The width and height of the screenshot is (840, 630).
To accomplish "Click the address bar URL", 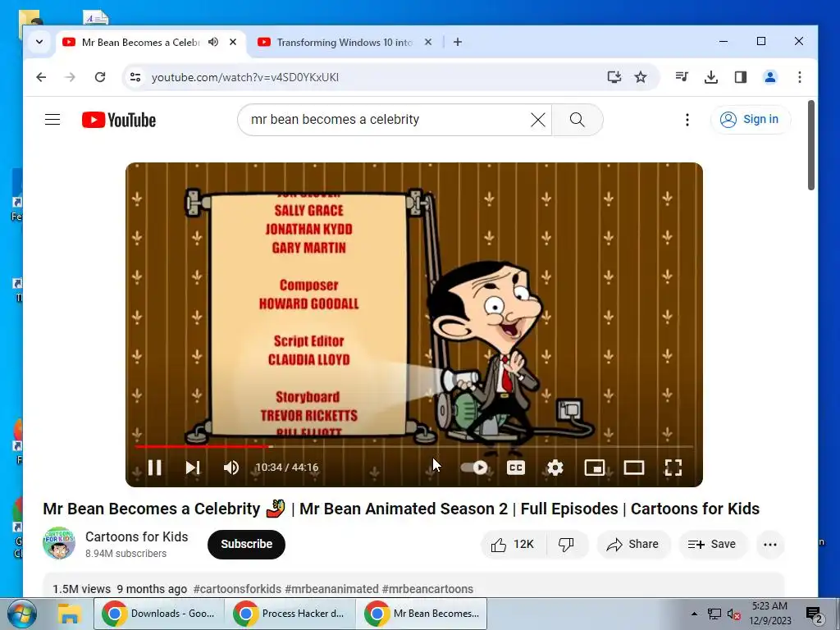I will (244, 77).
